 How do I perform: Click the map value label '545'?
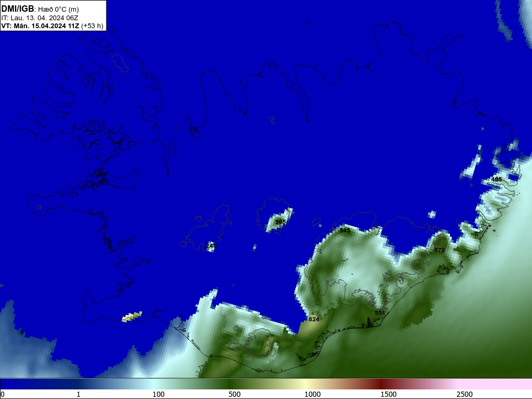coord(345,230)
